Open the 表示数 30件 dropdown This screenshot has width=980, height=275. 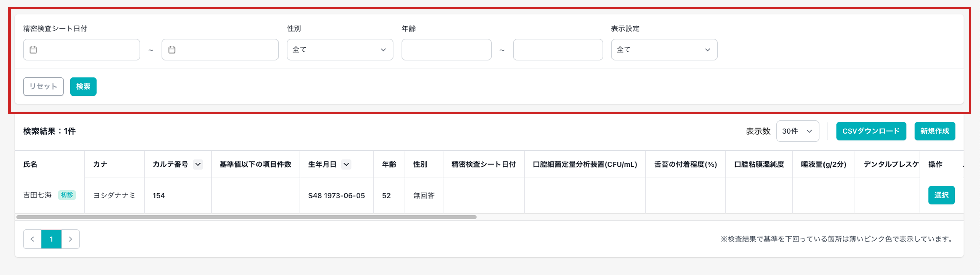(x=797, y=131)
